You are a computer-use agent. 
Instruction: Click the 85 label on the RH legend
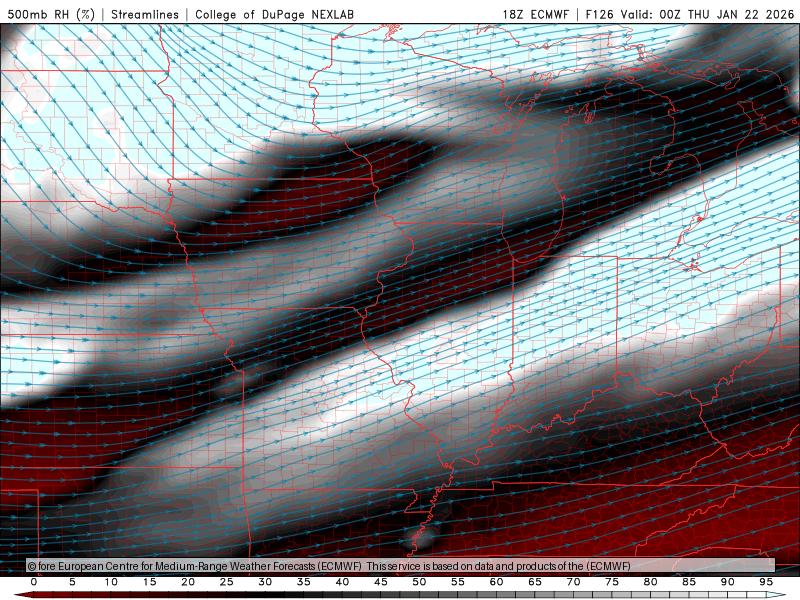point(689,582)
